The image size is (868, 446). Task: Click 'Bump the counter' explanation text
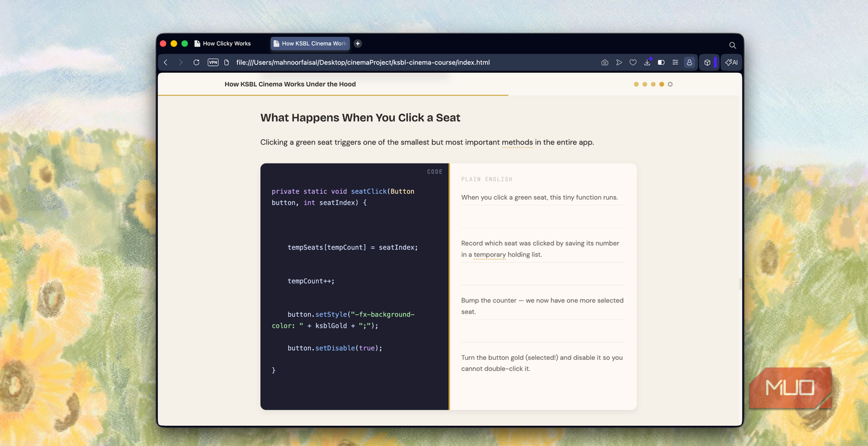point(542,306)
